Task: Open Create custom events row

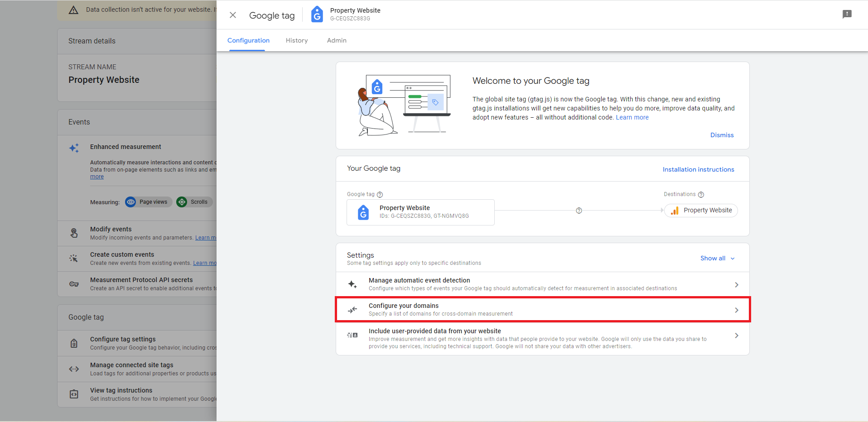Action: [x=137, y=259]
